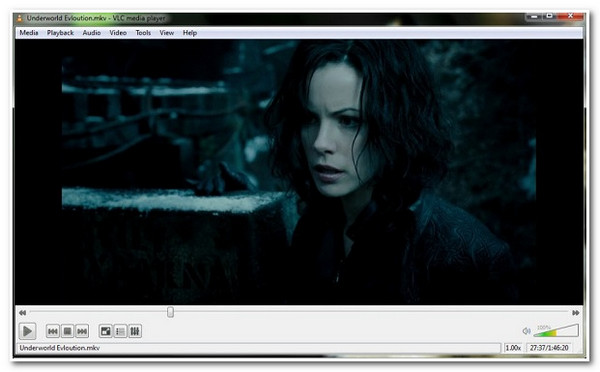Click the Underworld Evloution.mkv status text
Viewport: 600px width, 372px height.
(60, 348)
